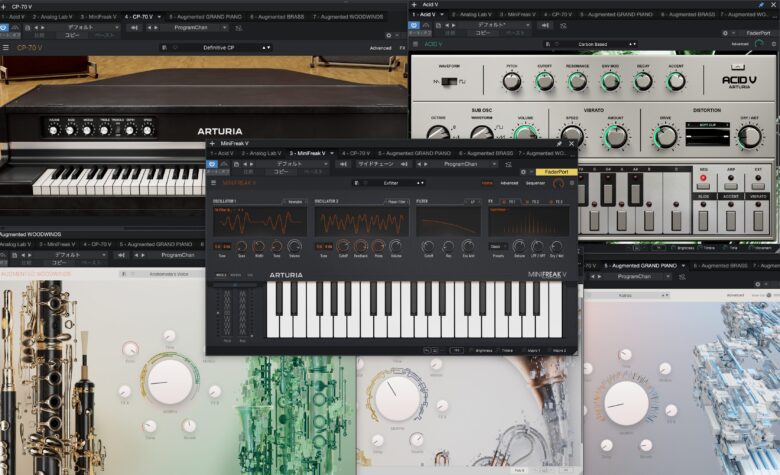The height and width of the screenshot is (475, 780).
Task: Toggle the Acid V plugin power button
Action: [x=414, y=25]
